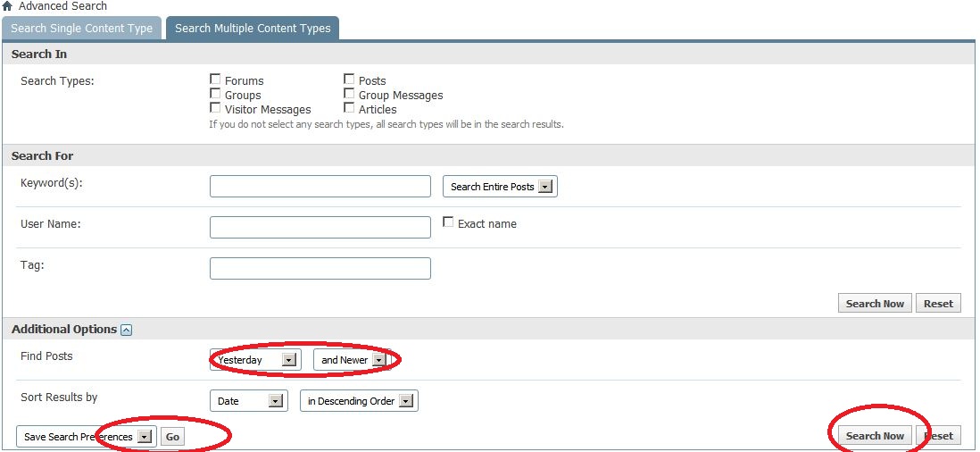Expand the 'and Newer' dropdown
The height and width of the screenshot is (452, 980).
pyautogui.click(x=353, y=360)
